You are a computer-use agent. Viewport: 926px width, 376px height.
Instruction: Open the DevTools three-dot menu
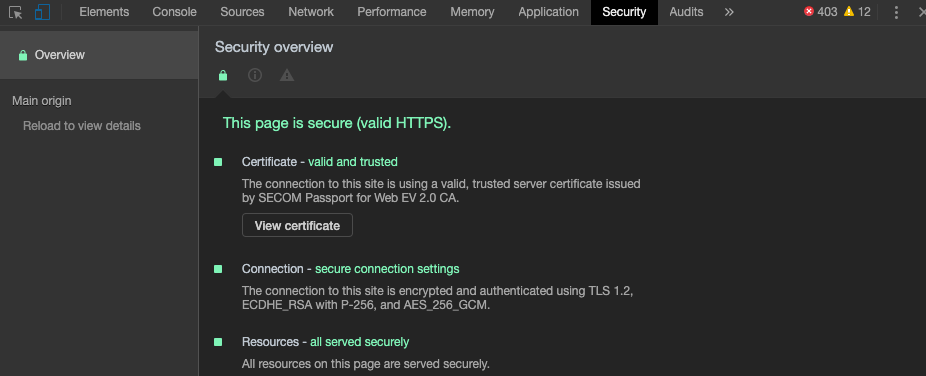click(896, 12)
